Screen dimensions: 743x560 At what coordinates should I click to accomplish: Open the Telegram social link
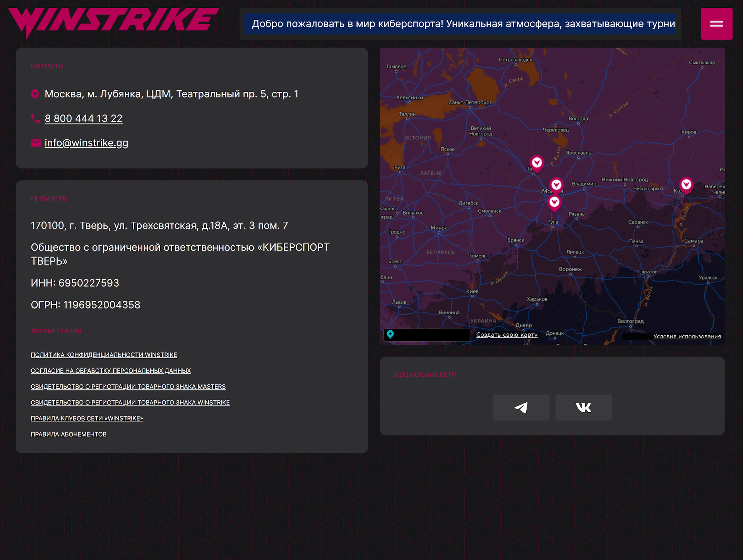click(521, 408)
